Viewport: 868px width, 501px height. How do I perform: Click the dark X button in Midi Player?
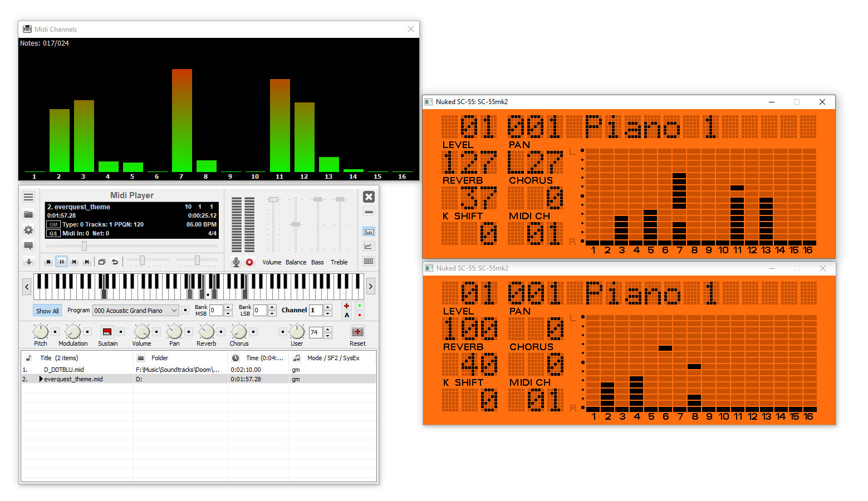coord(369,197)
